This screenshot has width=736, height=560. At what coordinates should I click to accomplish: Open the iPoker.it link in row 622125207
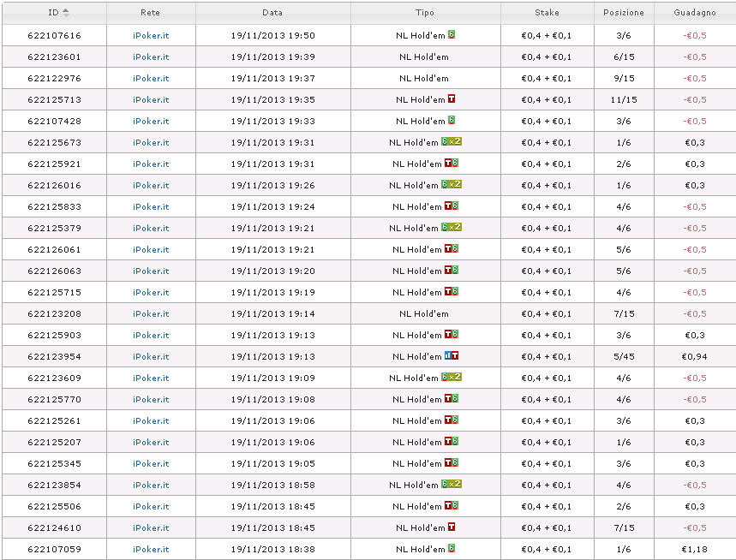tap(151, 443)
